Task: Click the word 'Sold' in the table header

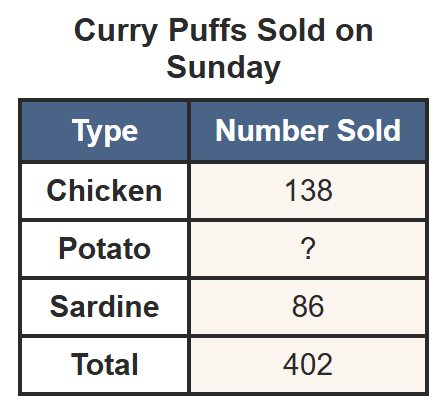Action: (369, 130)
